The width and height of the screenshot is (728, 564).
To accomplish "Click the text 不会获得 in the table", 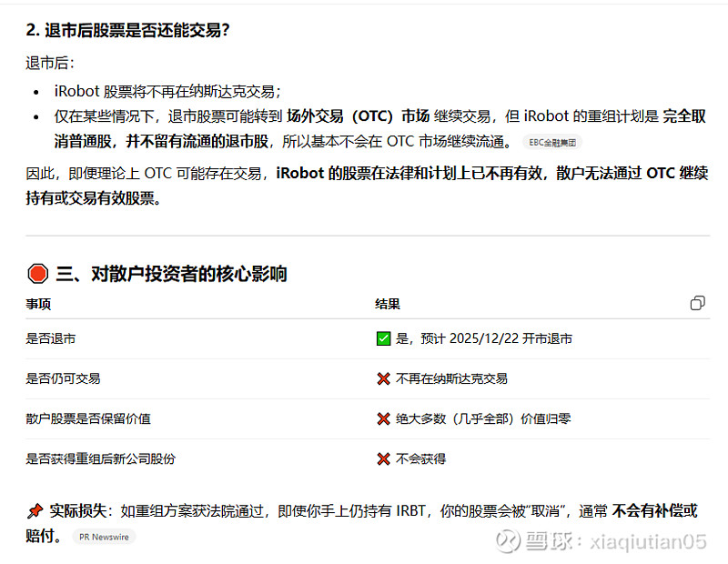I will click(421, 459).
